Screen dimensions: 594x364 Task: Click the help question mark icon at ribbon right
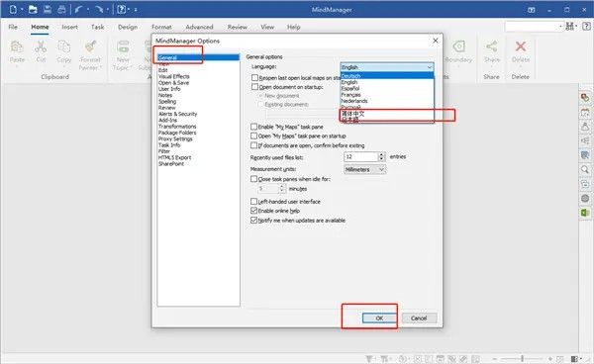[x=586, y=26]
